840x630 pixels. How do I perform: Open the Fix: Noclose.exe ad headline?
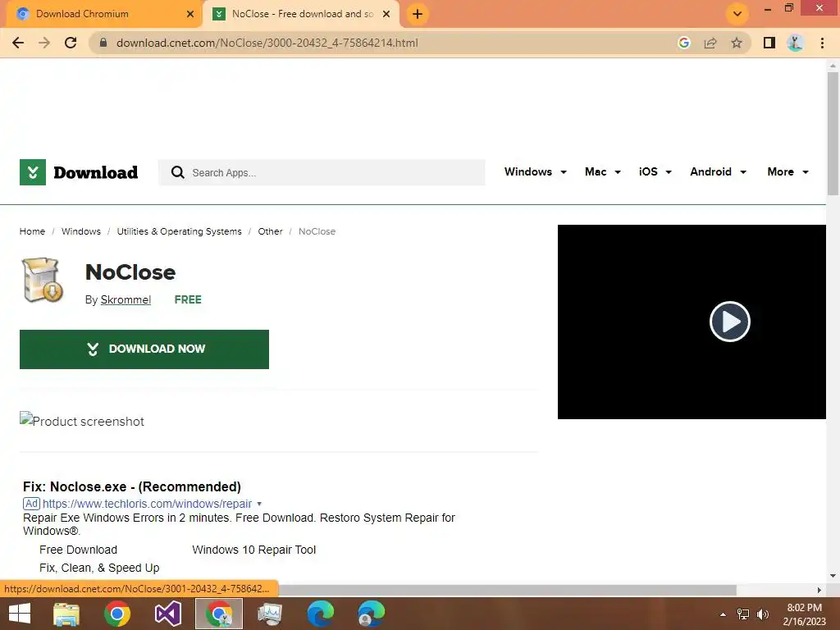pos(132,486)
